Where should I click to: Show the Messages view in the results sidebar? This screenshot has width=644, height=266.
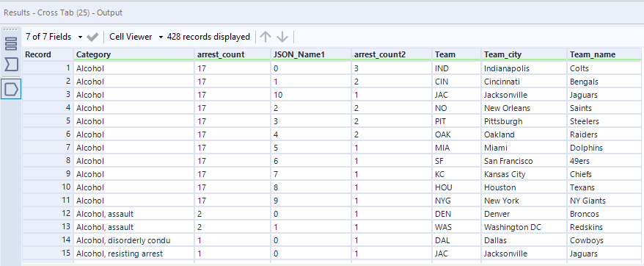tap(11, 43)
